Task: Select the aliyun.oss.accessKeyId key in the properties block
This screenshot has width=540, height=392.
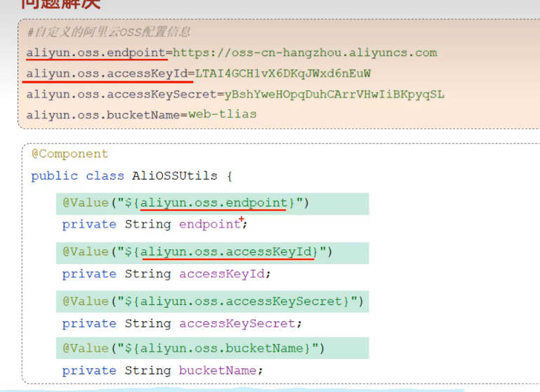Action: click(107, 73)
